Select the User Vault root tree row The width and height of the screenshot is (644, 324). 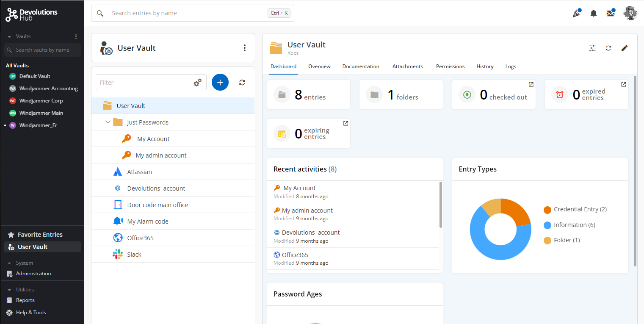pyautogui.click(x=173, y=106)
